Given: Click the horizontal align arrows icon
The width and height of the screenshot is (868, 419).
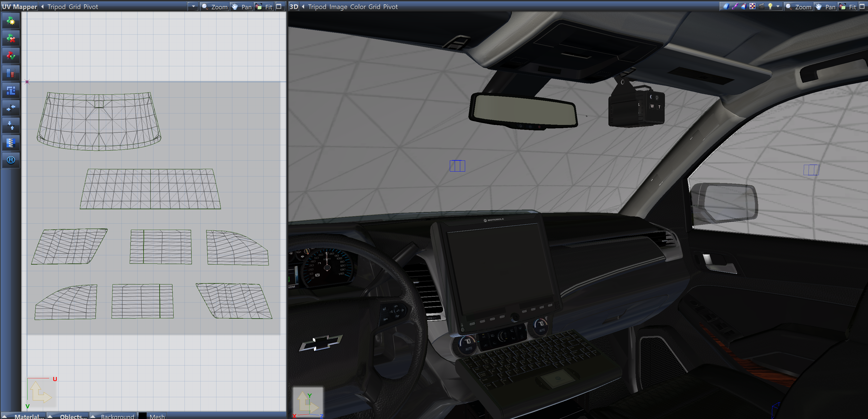Looking at the screenshot, I should 11,108.
